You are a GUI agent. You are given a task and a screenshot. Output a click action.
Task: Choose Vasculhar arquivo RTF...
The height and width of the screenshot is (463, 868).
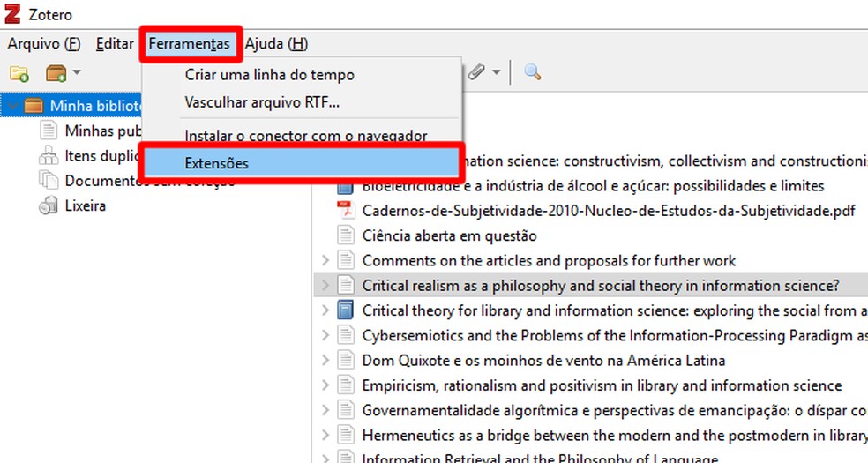262,102
